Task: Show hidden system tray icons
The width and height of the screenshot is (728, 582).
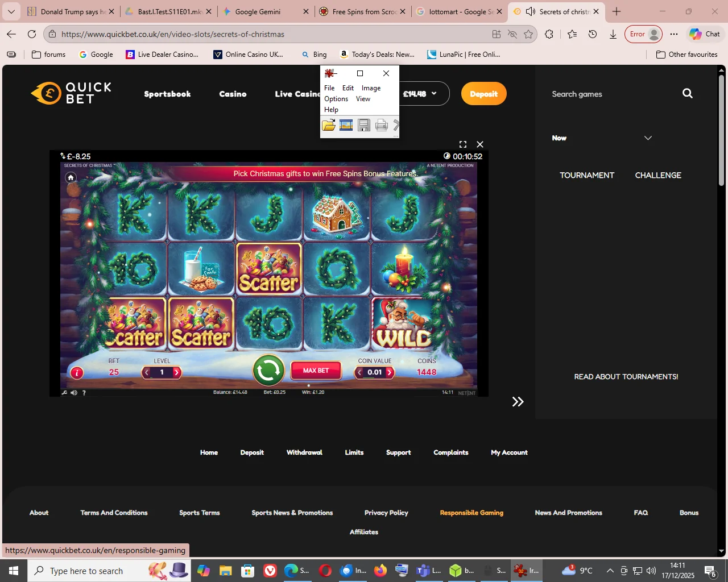Action: tap(610, 571)
